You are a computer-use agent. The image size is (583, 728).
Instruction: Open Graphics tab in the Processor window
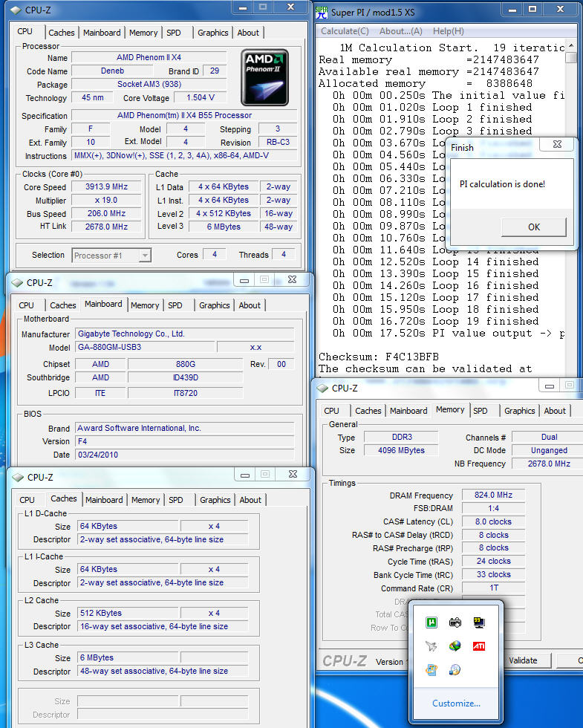click(212, 33)
